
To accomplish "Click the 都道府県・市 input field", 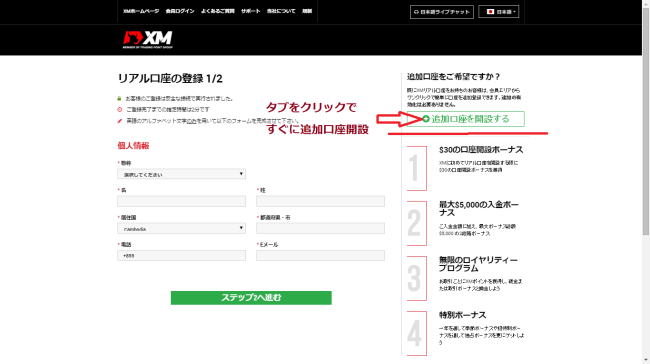I will click(320, 228).
